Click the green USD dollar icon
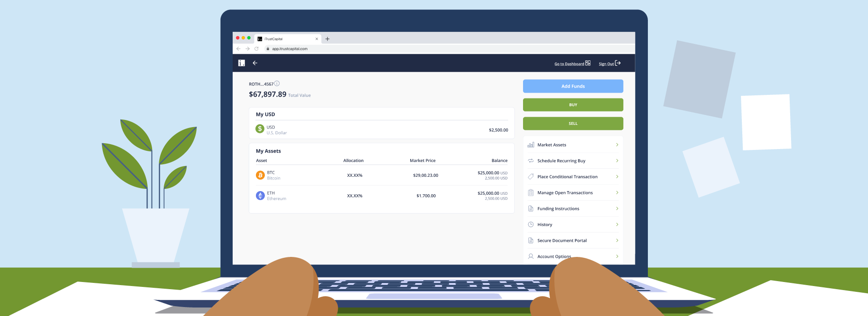Image resolution: width=868 pixels, height=316 pixels. click(x=260, y=129)
